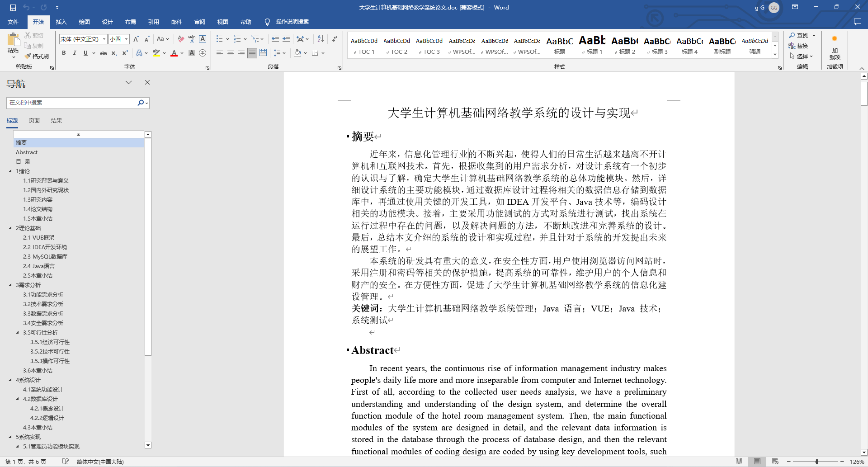Toggle Italic formatting
The height and width of the screenshot is (467, 868).
[75, 53]
